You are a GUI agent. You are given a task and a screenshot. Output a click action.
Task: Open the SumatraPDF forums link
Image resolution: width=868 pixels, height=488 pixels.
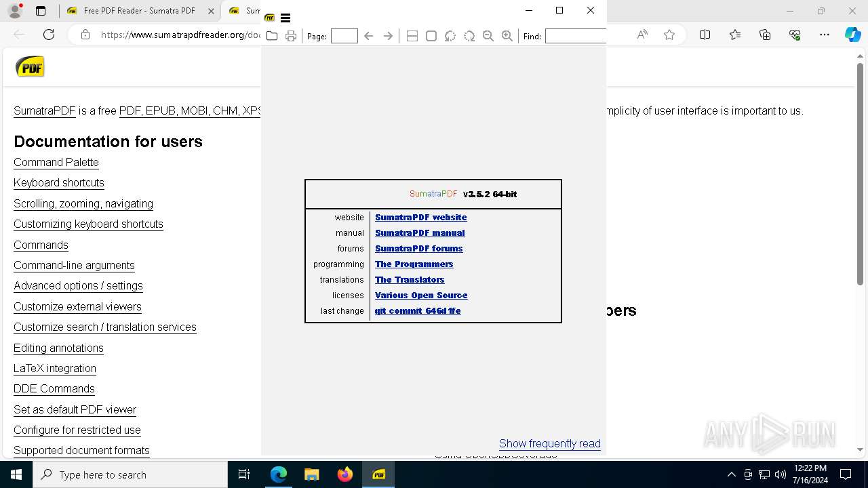pos(419,249)
